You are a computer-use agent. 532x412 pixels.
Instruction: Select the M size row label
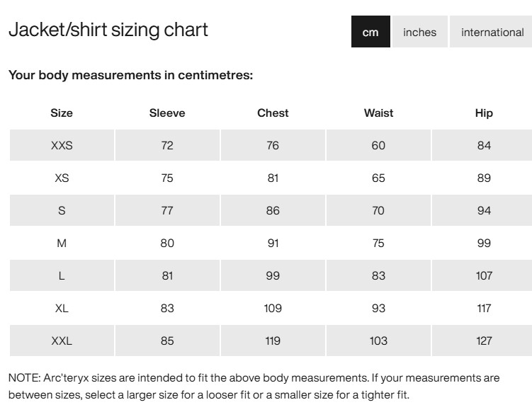62,244
